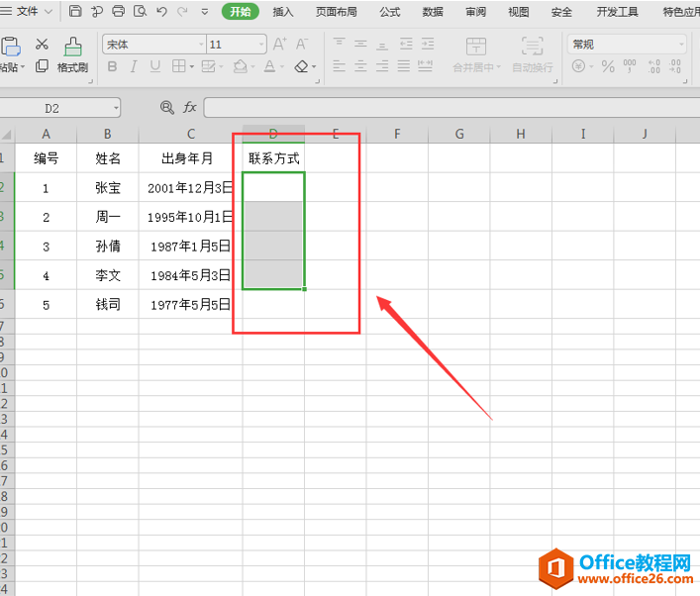Click the 文件 menu button
This screenshot has height=596, width=700.
[x=27, y=11]
